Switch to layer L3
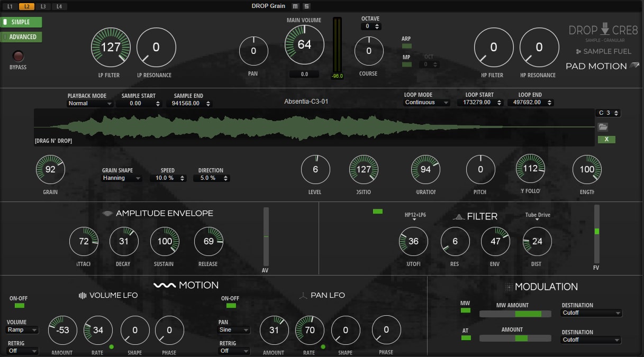The height and width of the screenshot is (357, 644). (44, 6)
